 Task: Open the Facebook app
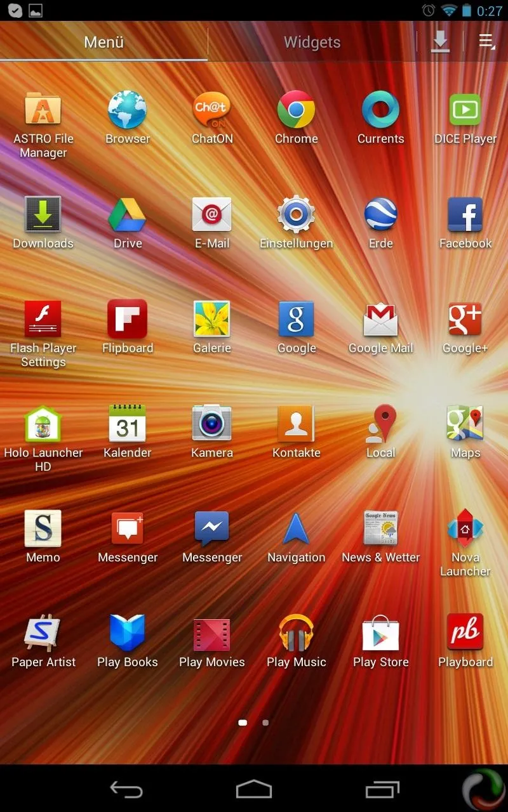point(465,222)
